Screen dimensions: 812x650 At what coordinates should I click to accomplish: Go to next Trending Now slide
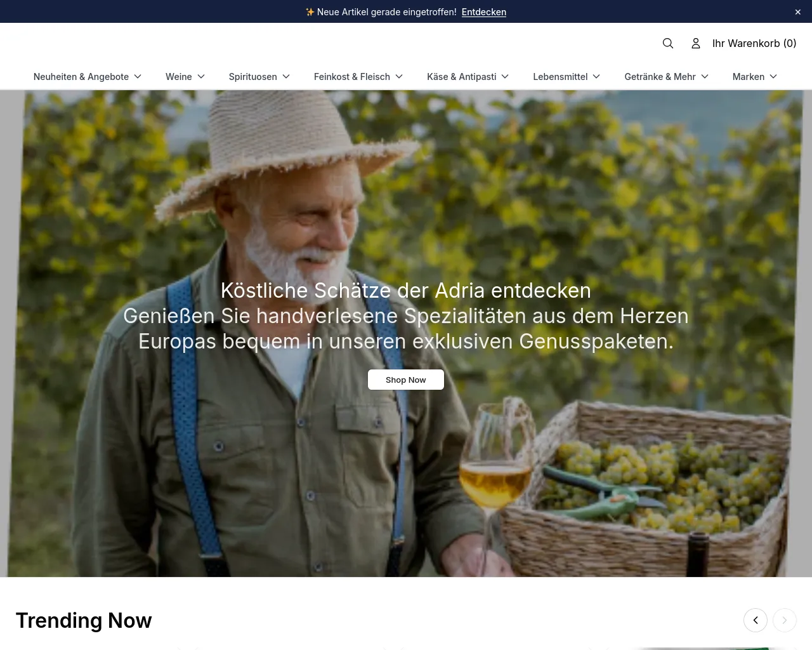pos(785,620)
